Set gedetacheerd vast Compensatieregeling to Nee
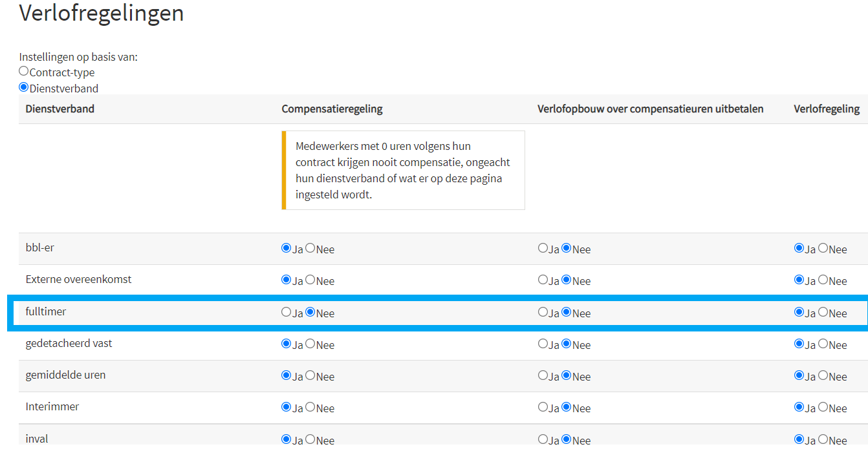Viewport: 868px width, 451px height. pos(310,344)
